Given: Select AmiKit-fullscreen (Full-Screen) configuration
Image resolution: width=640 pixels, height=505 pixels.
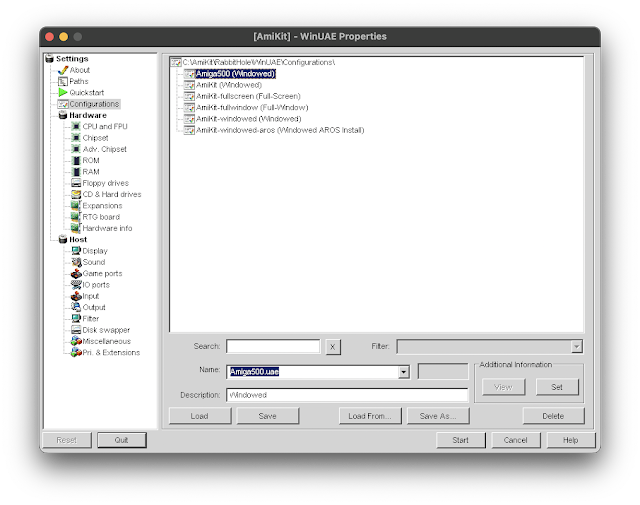Looking at the screenshot, I should coord(248,96).
